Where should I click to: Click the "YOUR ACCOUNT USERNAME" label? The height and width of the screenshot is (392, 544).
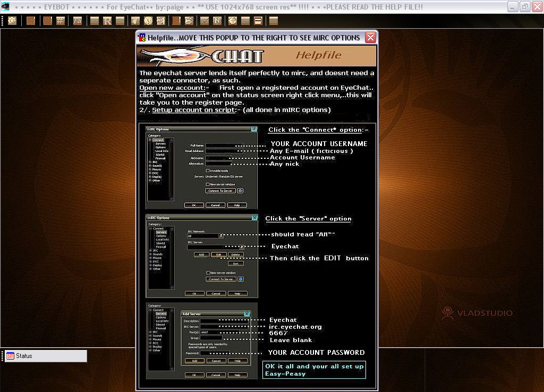click(319, 143)
